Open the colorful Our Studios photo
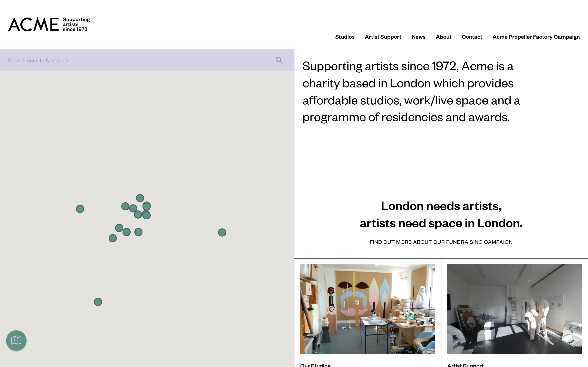Screen dimensions: 588x367 point(367,309)
